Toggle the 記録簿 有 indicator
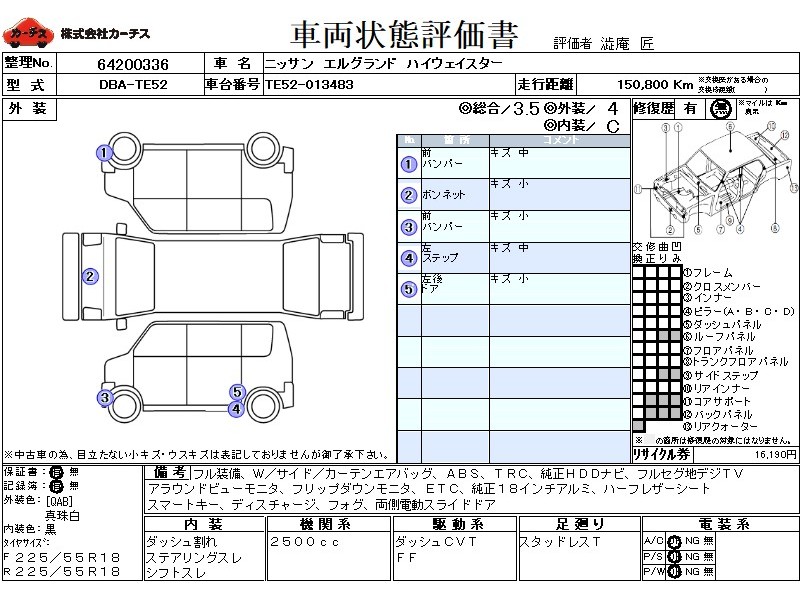Viewport: 800px width, 600px height. (55, 485)
